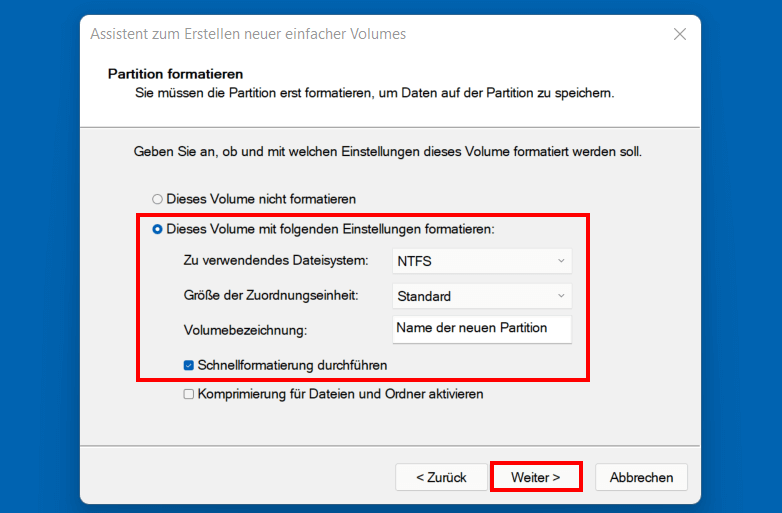This screenshot has height=513, width=782.
Task: Open the Dateisystem NTFS dropdown
Action: pyautogui.click(x=482, y=261)
